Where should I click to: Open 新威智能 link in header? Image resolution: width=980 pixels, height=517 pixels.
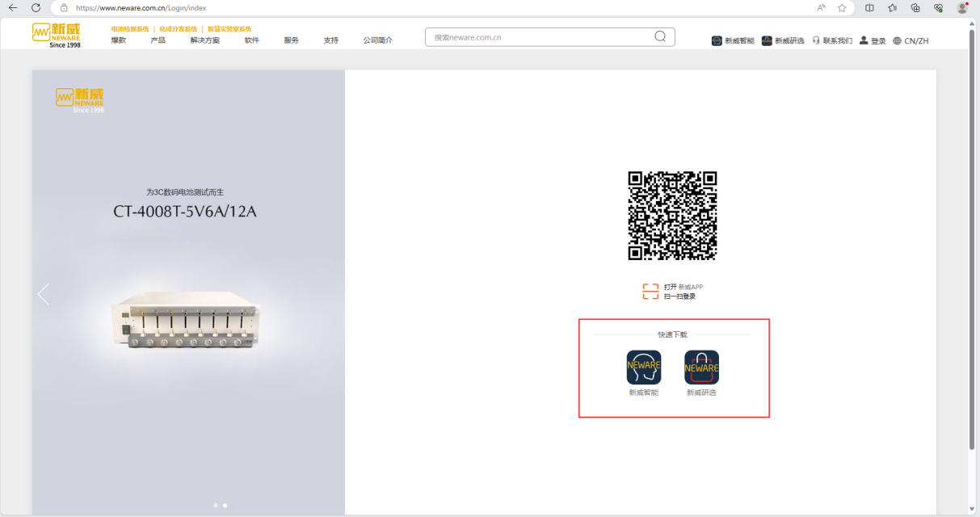tap(733, 40)
